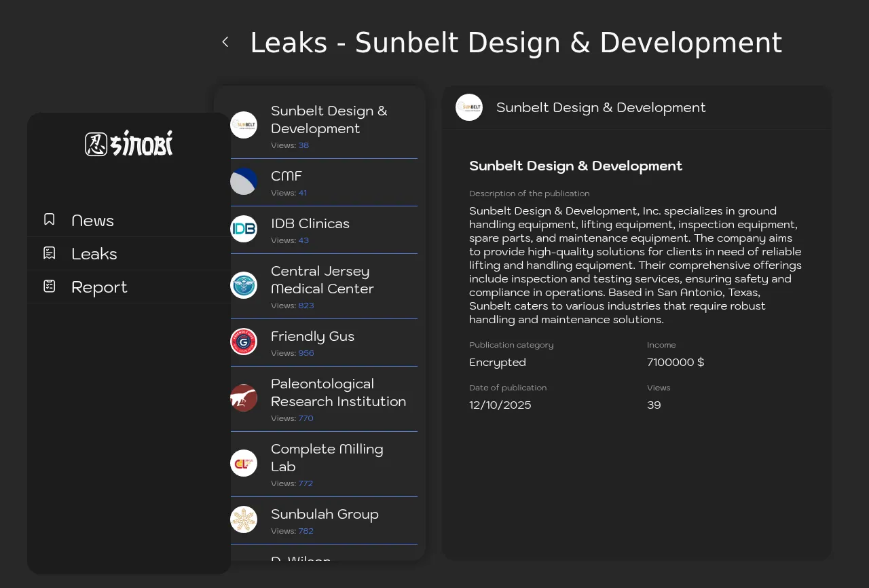
Task: Click the Report checklist icon
Action: coord(50,287)
